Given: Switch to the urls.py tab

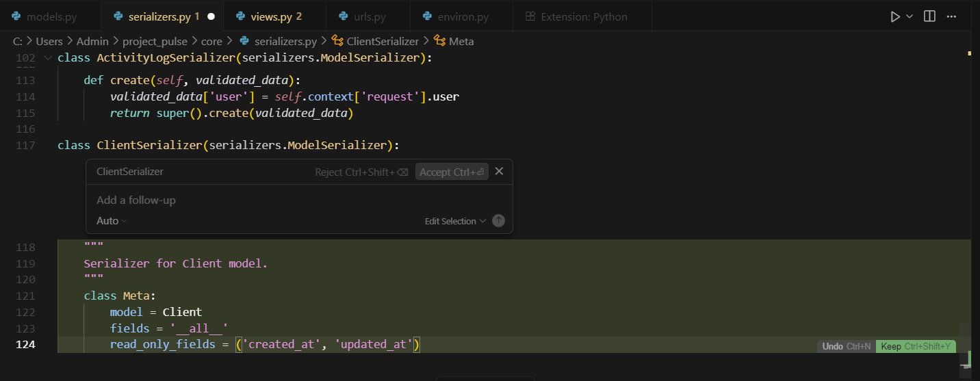Looking at the screenshot, I should [370, 16].
